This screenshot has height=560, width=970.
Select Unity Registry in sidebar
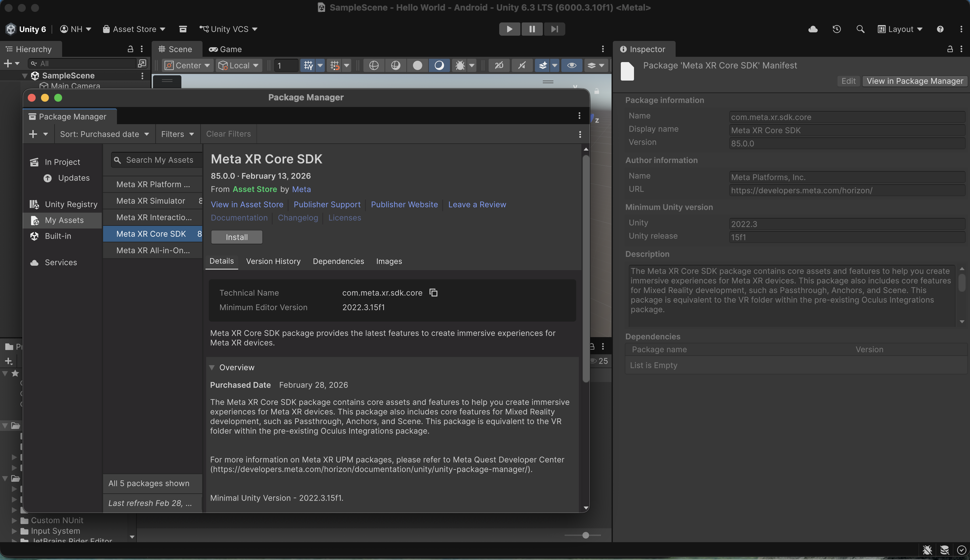point(71,204)
